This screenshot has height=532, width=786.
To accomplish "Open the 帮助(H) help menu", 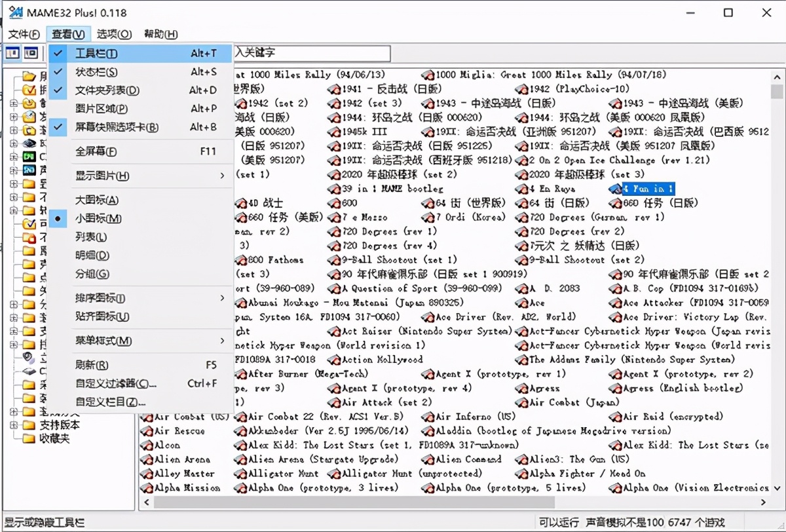I will [x=160, y=34].
